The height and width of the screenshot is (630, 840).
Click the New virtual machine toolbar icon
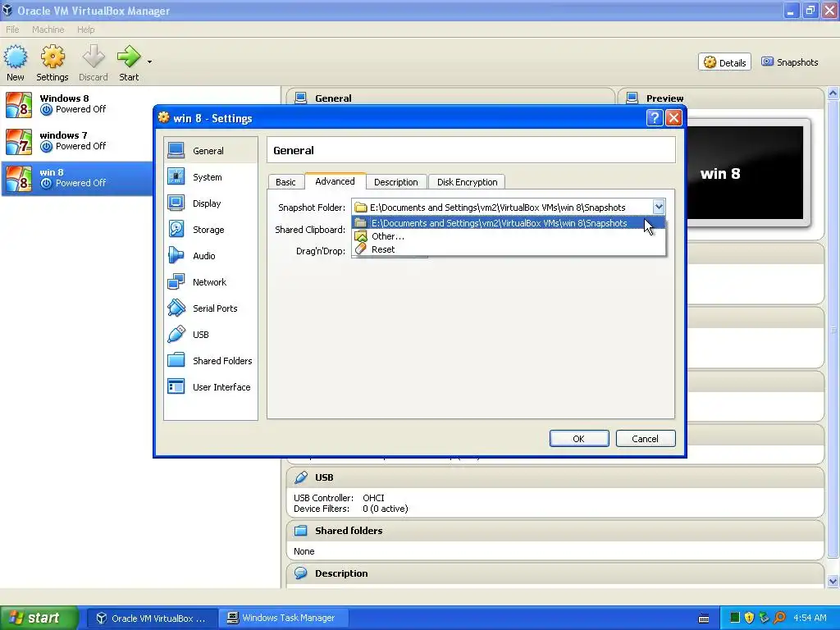[16, 62]
